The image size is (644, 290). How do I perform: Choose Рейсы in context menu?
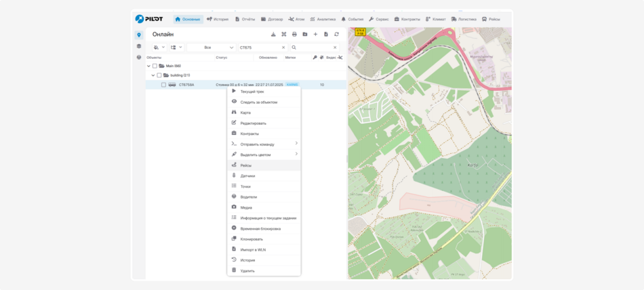(x=264, y=165)
